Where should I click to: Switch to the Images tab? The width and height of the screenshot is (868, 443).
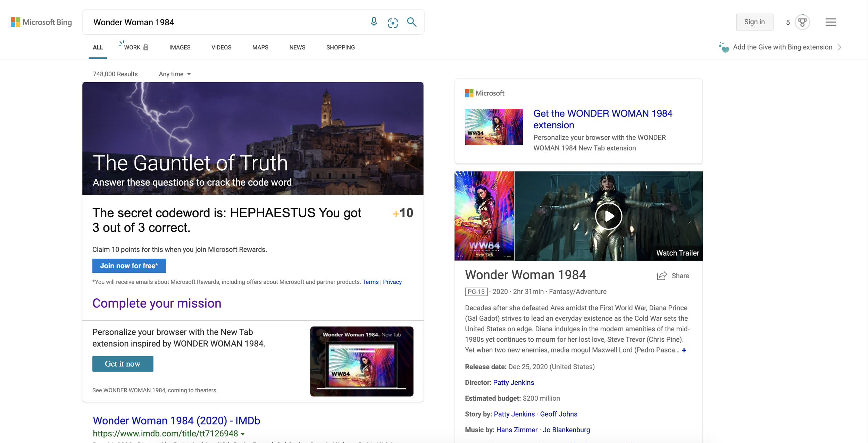pyautogui.click(x=180, y=48)
